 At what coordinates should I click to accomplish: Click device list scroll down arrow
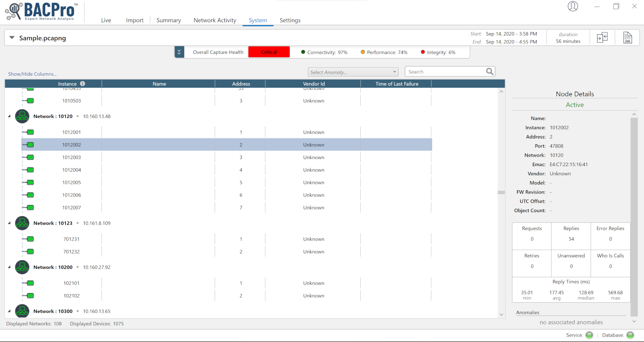coord(501,315)
